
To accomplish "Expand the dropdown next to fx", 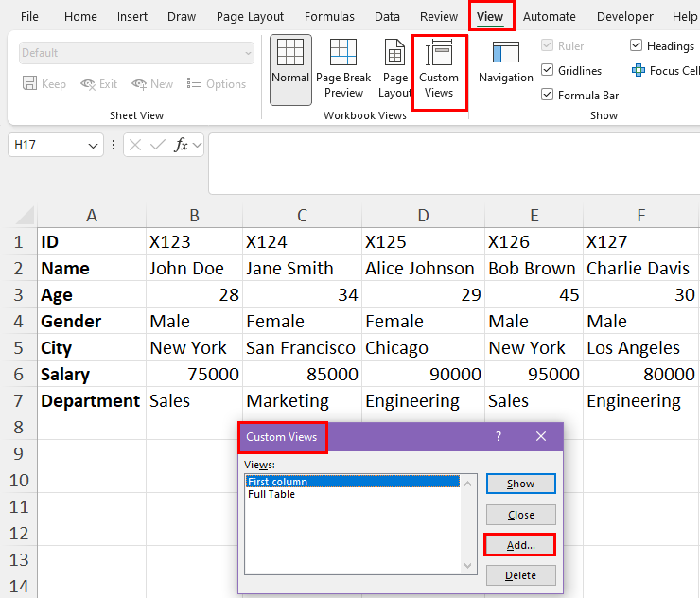I will [x=197, y=145].
